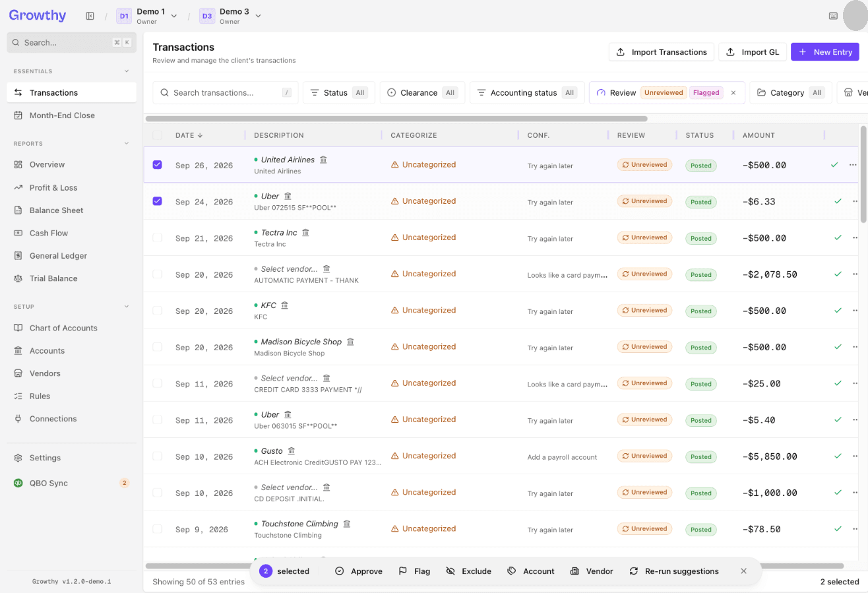Open the three-dot menu for United Airlines row
The height and width of the screenshot is (593, 868).
click(x=853, y=164)
